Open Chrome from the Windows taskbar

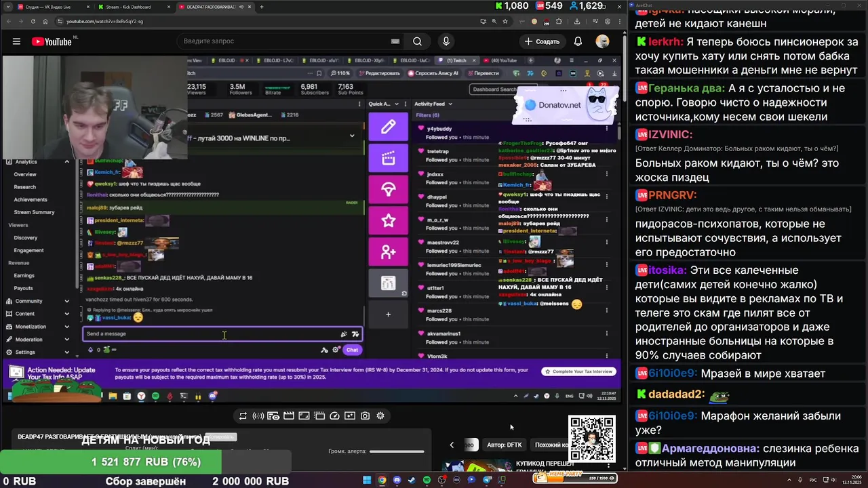click(382, 481)
